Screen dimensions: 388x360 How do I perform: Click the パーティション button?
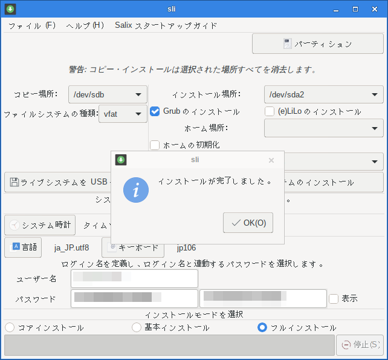click(318, 44)
